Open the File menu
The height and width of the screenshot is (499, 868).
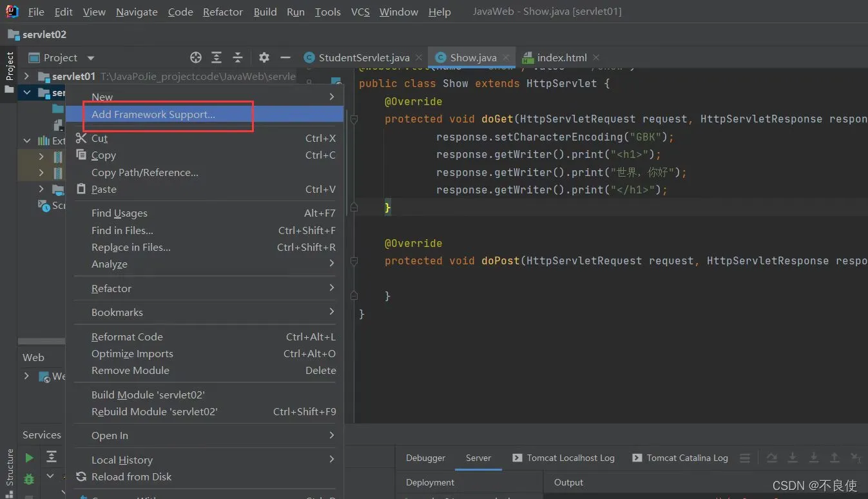coord(36,12)
